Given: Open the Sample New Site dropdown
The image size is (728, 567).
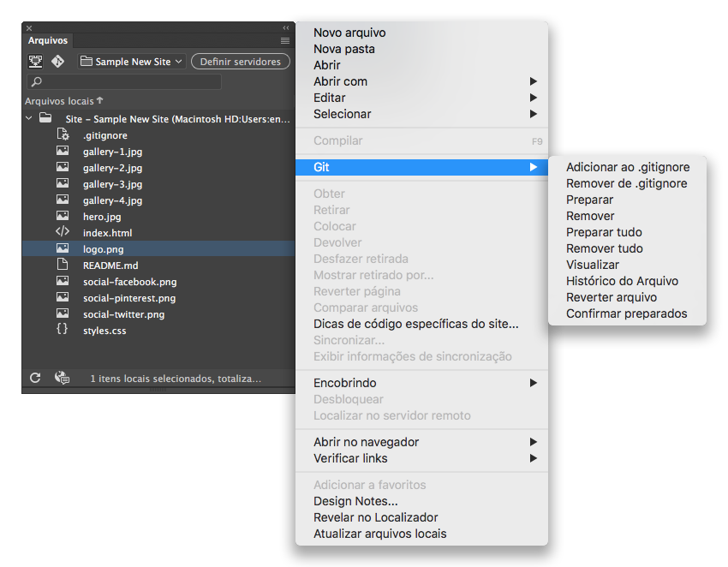Looking at the screenshot, I should click(130, 61).
